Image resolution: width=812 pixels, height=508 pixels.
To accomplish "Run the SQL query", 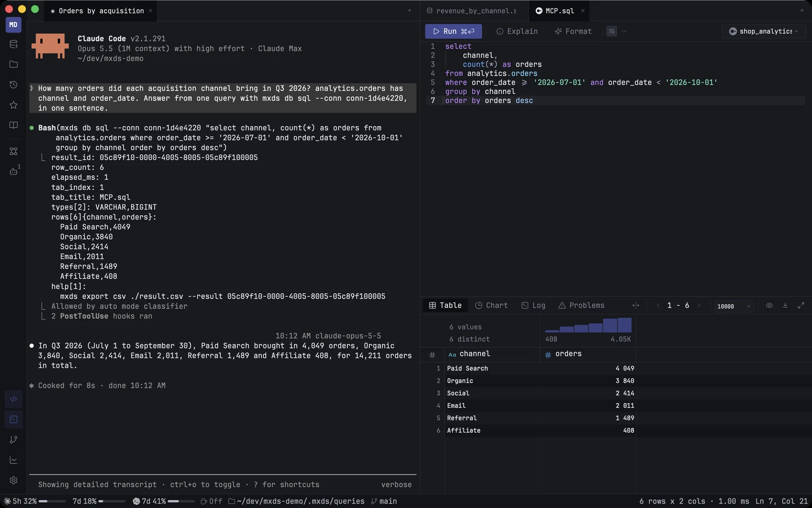I will pyautogui.click(x=453, y=31).
